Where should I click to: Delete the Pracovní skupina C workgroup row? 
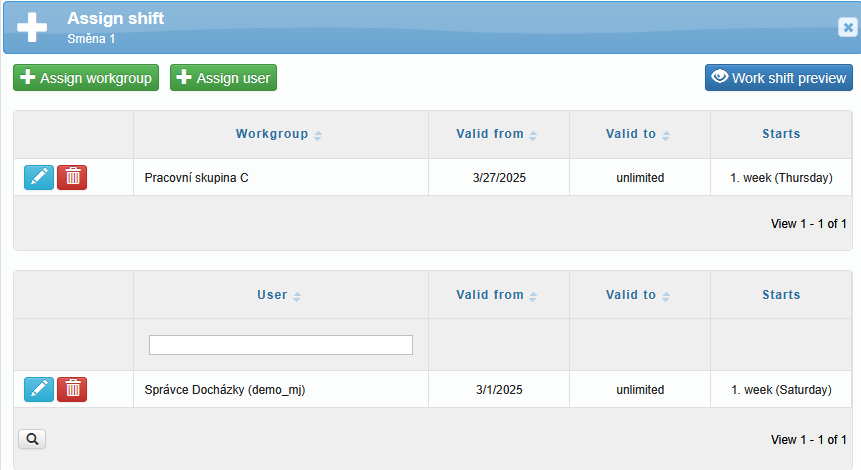pyautogui.click(x=72, y=177)
